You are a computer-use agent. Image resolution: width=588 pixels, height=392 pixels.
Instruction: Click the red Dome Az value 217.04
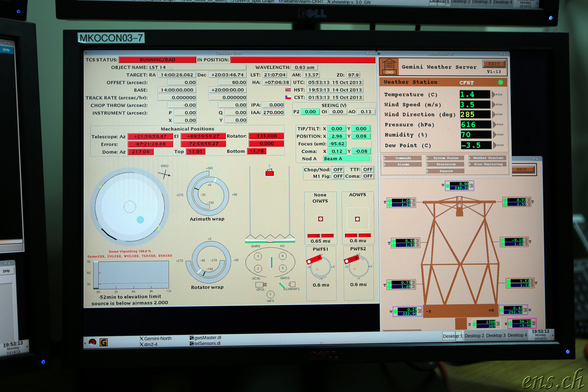[x=141, y=152]
